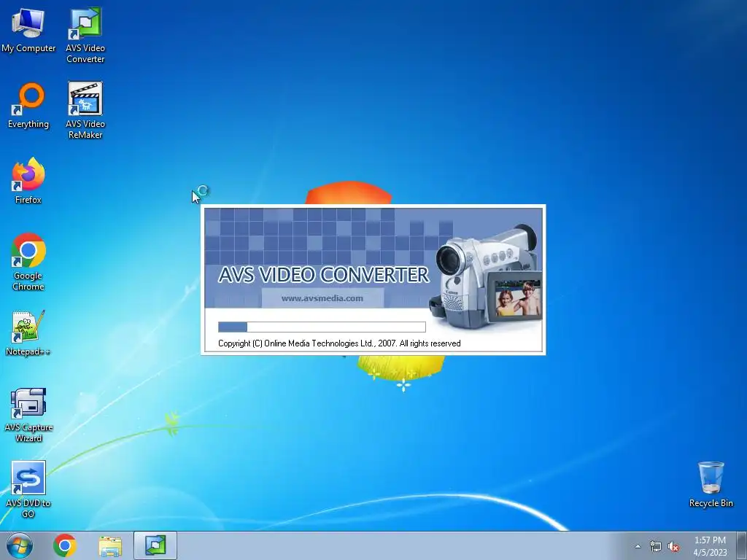Click the AVS VIDEO CONVERTER splash title
The height and width of the screenshot is (560, 747).
pos(323,275)
